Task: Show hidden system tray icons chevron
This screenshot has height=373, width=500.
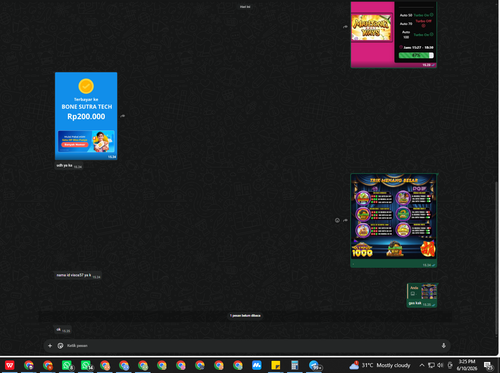Action: 422,365
